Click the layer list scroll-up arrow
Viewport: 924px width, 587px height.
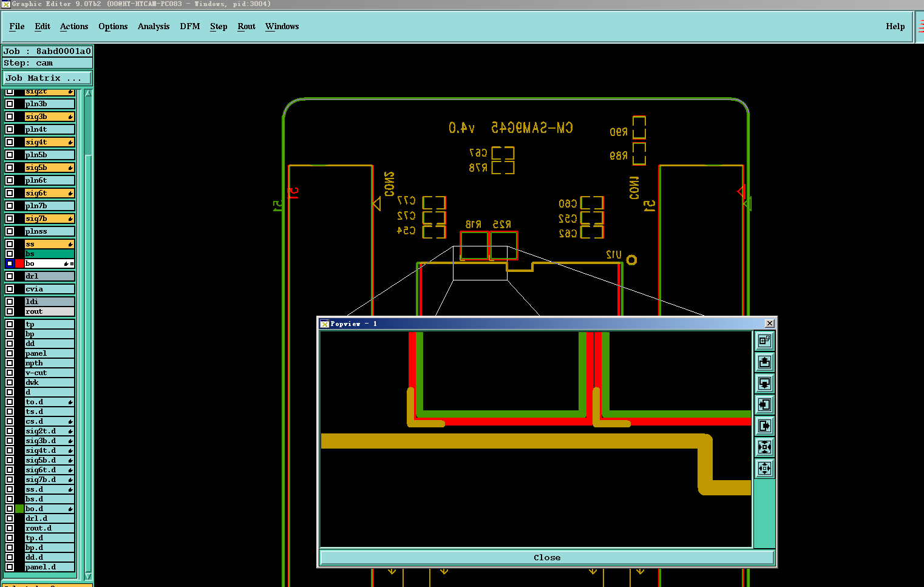pyautogui.click(x=89, y=93)
